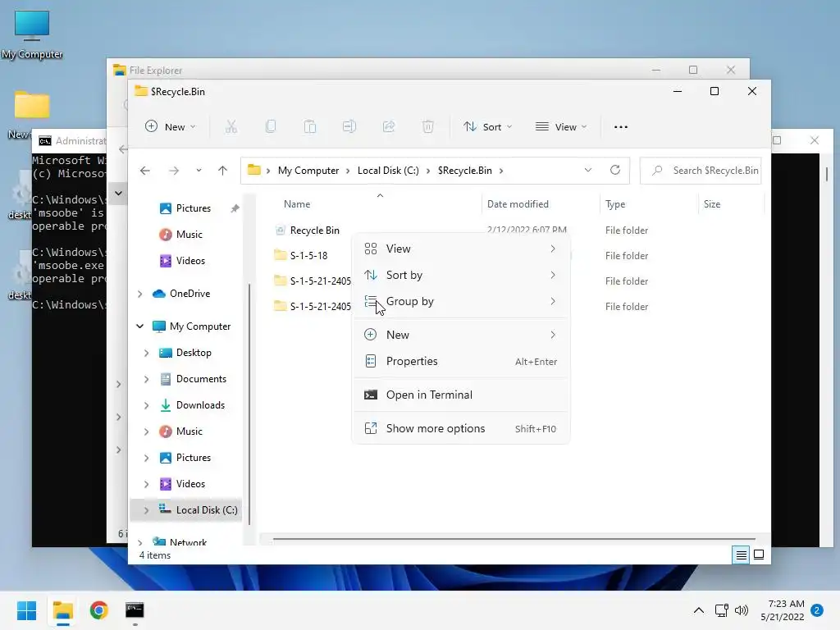Viewport: 840px width, 630px height.
Task: Open the Group by submenu
Action: [461, 301]
